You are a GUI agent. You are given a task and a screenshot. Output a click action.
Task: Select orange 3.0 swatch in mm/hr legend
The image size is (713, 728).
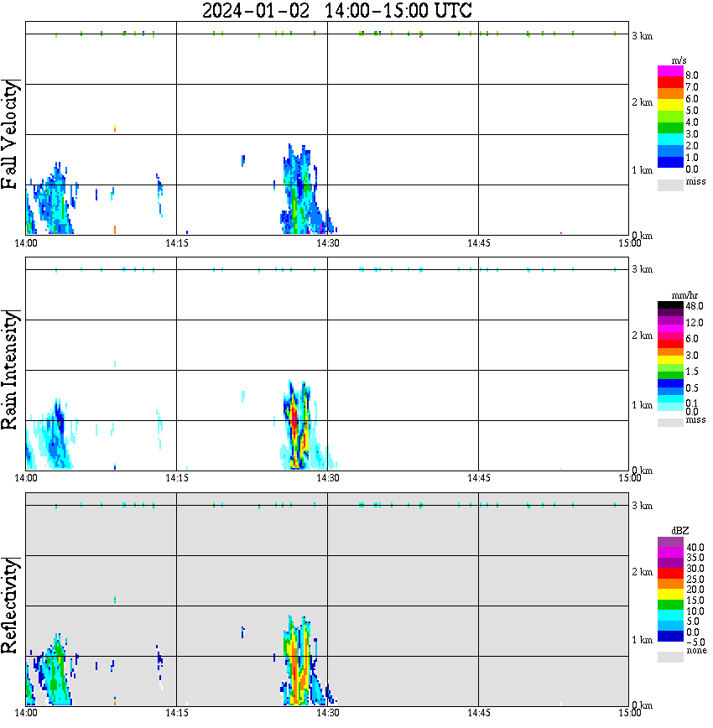click(x=670, y=352)
